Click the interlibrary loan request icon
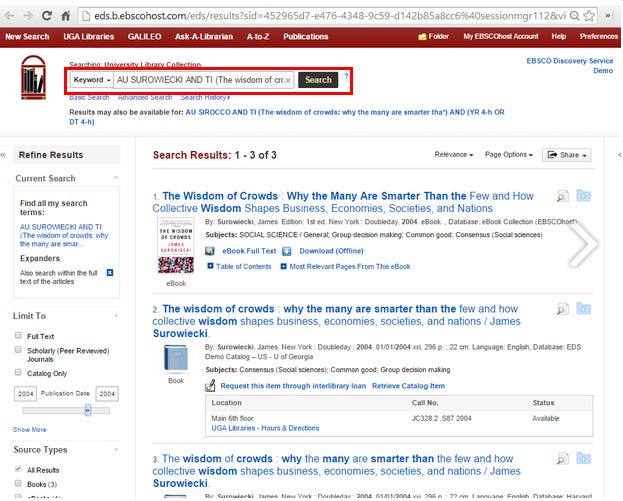The height and width of the screenshot is (501, 623). point(210,386)
